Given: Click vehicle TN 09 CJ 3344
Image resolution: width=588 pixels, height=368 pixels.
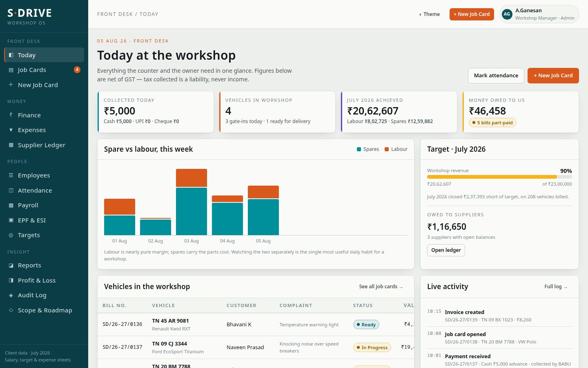Looking at the screenshot, I should pyautogui.click(x=169, y=343).
